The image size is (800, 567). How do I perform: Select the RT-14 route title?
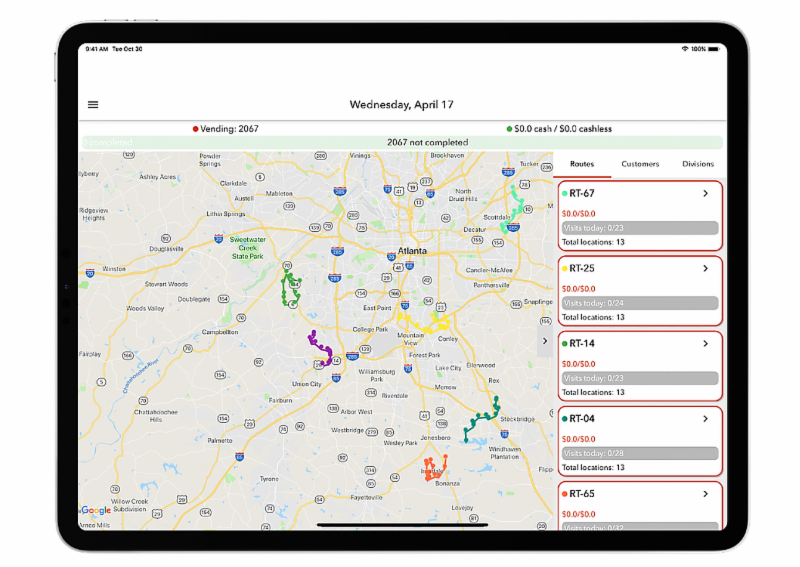pyautogui.click(x=582, y=343)
